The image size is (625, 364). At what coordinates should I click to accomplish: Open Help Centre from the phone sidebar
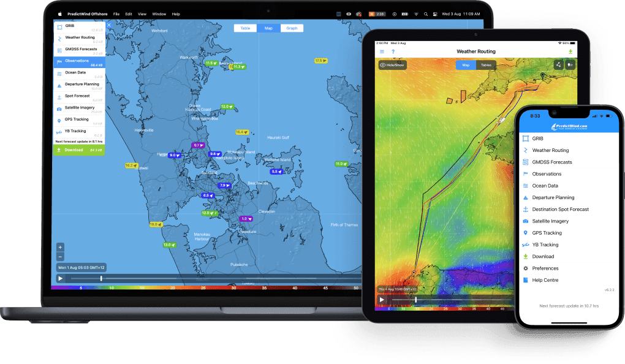click(526, 279)
